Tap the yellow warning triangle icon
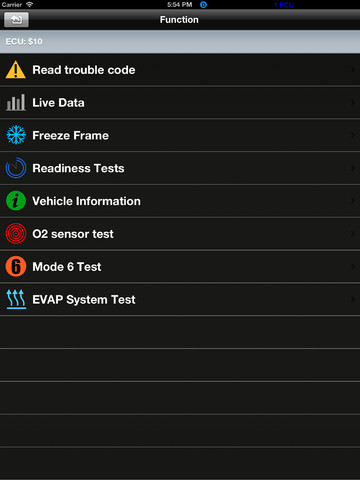Viewport: 360px width, 480px height. coord(16,70)
